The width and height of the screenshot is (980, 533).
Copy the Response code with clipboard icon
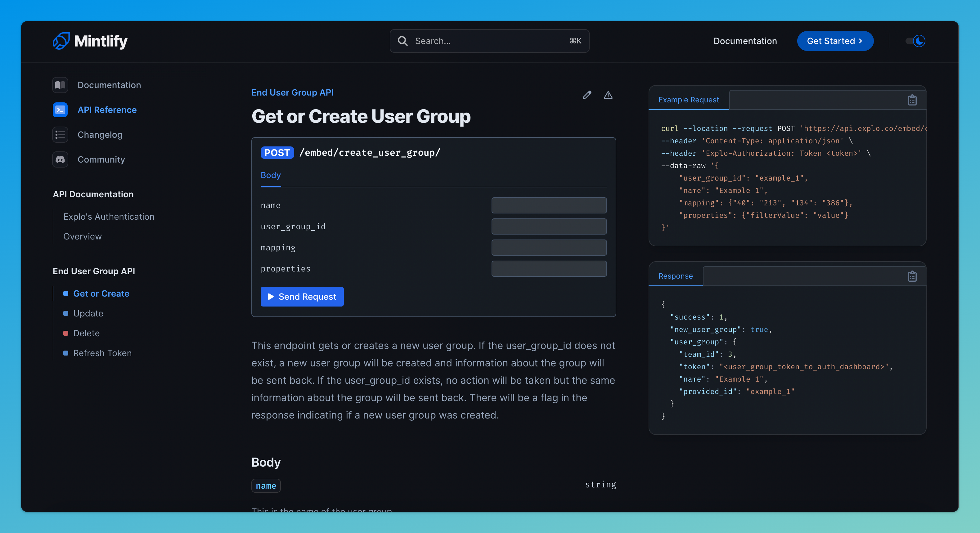(x=912, y=276)
